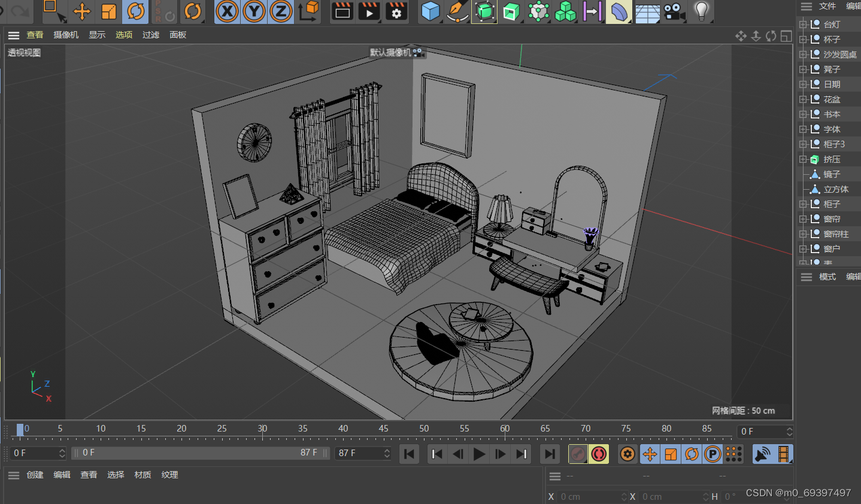Click the Light icon in the toolbar
The width and height of the screenshot is (861, 504).
701,11
